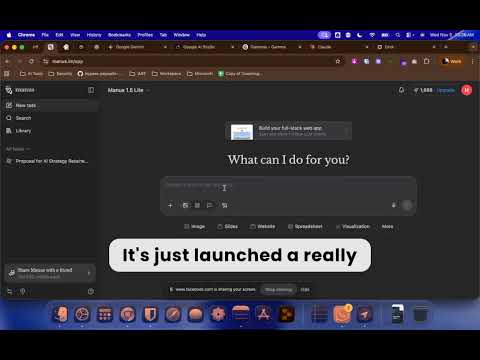This screenshot has width=480, height=360.
Task: Select the Spreadsheet suggestion chip
Action: (305, 227)
